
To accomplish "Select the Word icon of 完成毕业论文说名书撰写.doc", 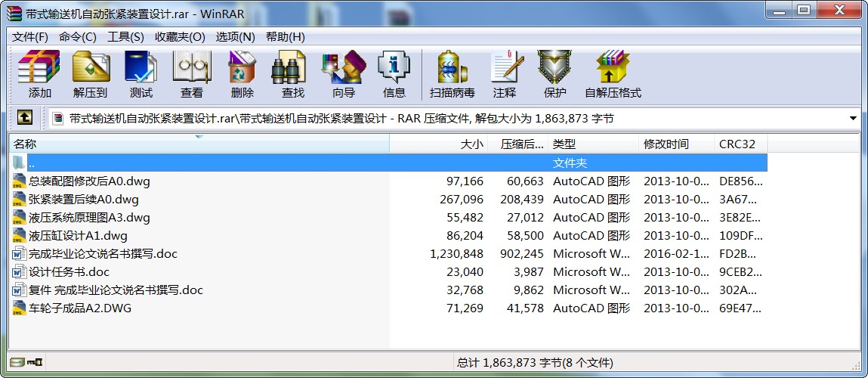I will click(x=20, y=254).
